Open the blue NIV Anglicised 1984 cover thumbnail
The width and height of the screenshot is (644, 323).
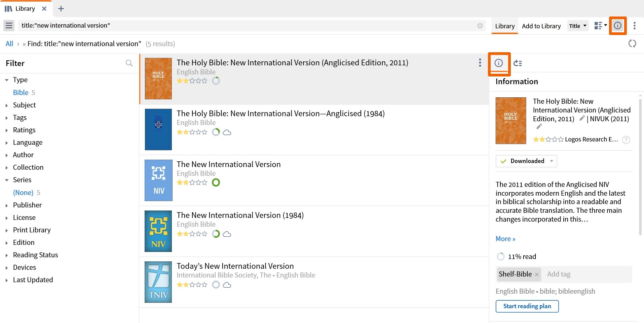pos(158,129)
